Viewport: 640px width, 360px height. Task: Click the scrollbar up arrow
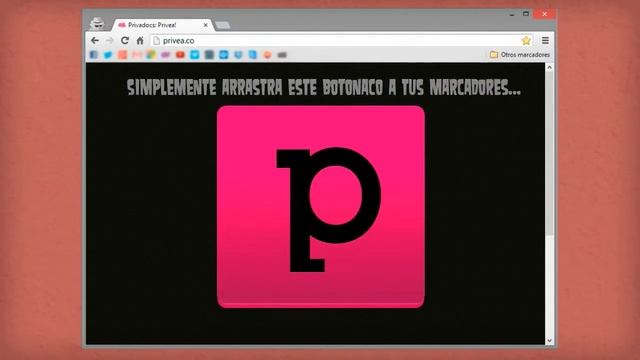coord(549,68)
